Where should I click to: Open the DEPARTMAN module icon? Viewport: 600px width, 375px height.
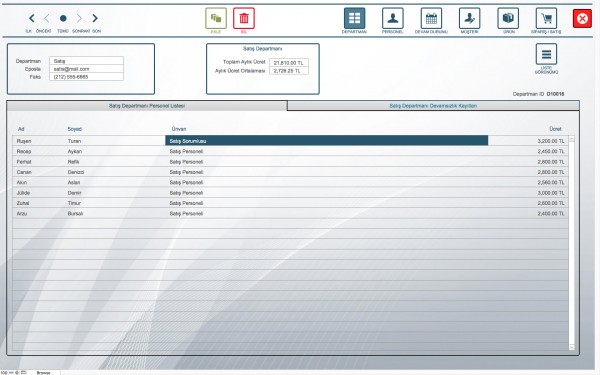coord(354,18)
